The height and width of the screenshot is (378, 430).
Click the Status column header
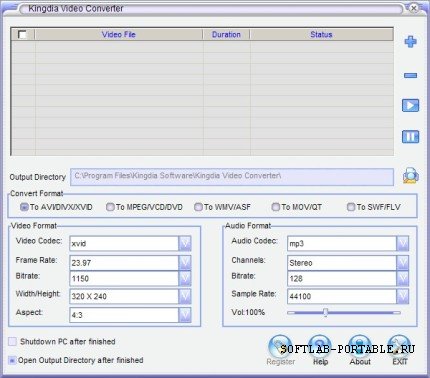(321, 34)
